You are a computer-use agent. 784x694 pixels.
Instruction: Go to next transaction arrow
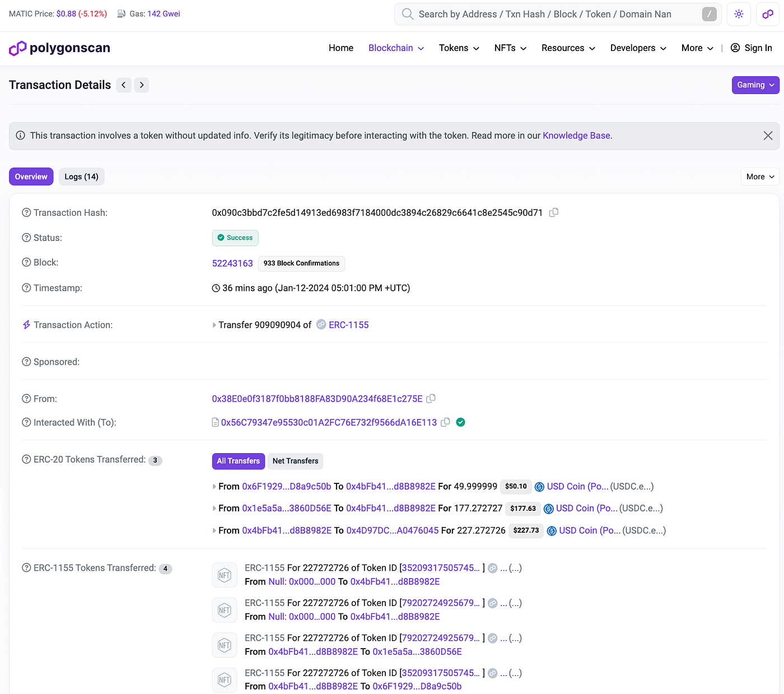point(142,85)
